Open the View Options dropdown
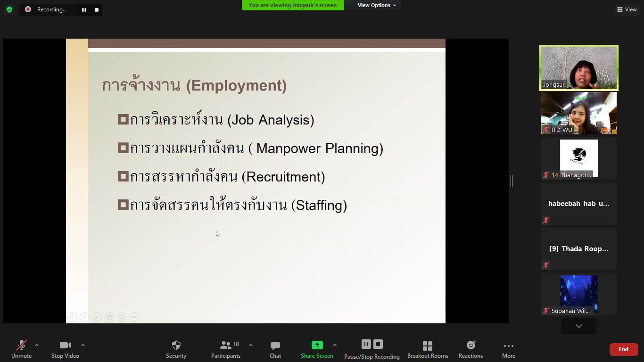644x362 pixels. click(377, 5)
